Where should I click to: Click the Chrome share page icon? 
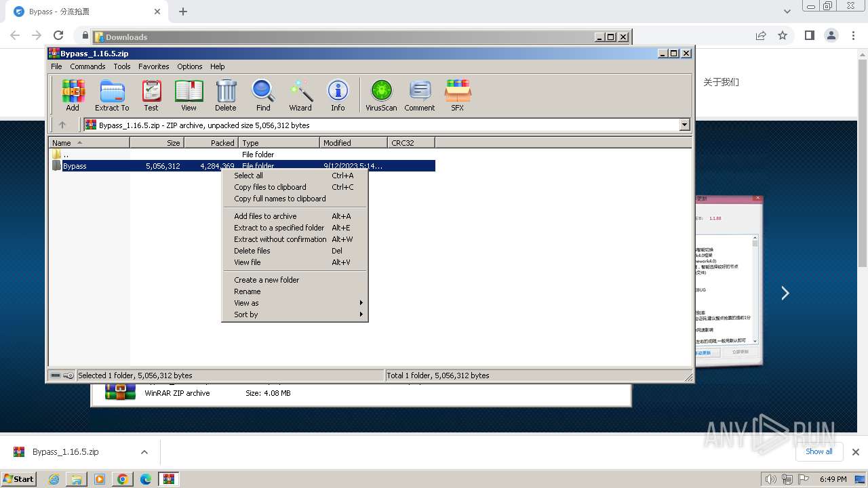(x=761, y=35)
